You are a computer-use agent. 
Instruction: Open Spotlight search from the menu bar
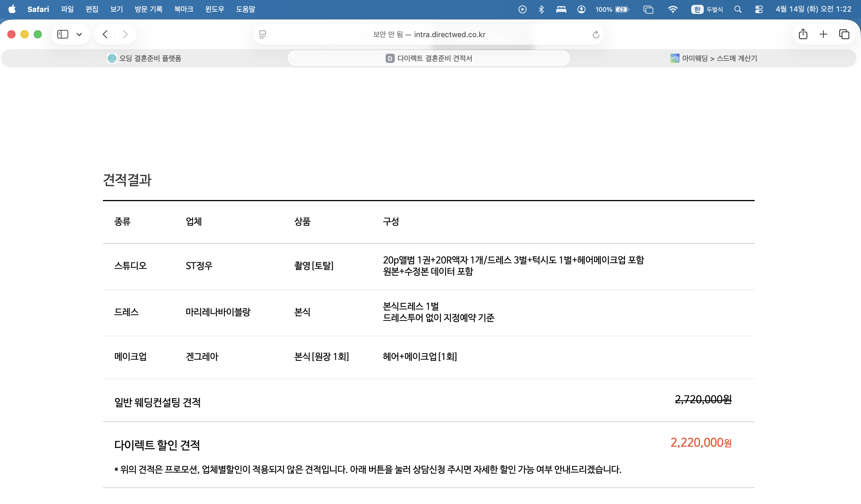coord(738,9)
